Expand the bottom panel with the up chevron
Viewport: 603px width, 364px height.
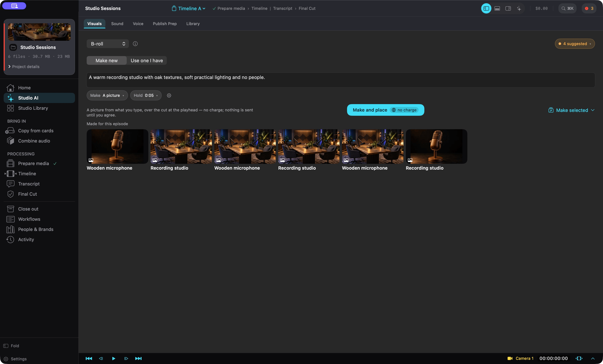click(593, 358)
